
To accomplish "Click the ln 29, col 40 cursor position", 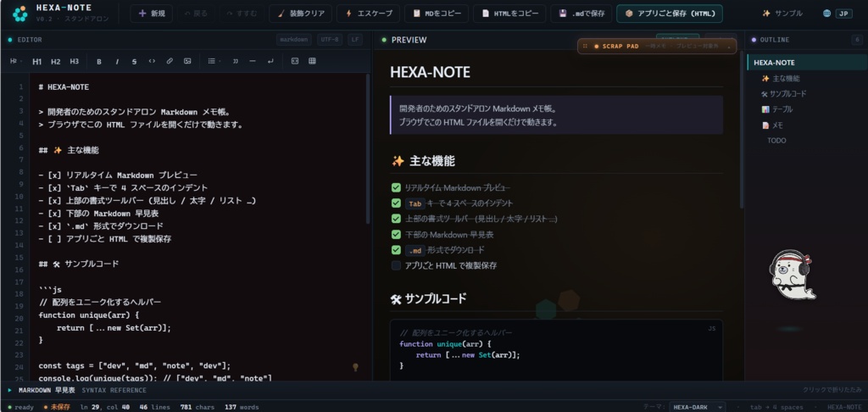I will click(x=104, y=407).
